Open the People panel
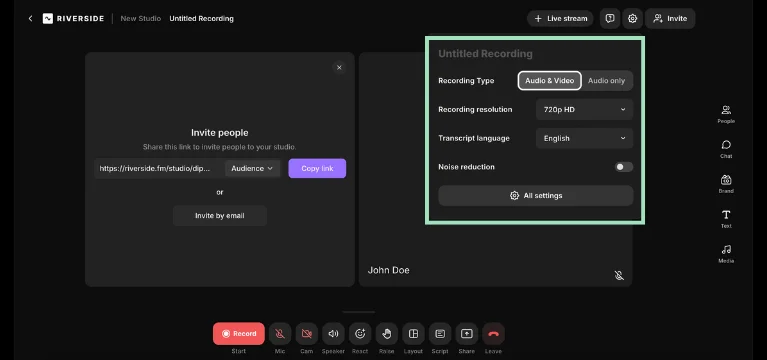The height and width of the screenshot is (360, 767). (726, 114)
